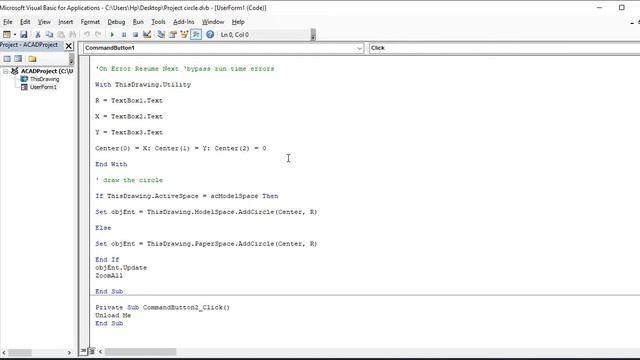Select ThisDrawing in the project tree

click(x=44, y=79)
